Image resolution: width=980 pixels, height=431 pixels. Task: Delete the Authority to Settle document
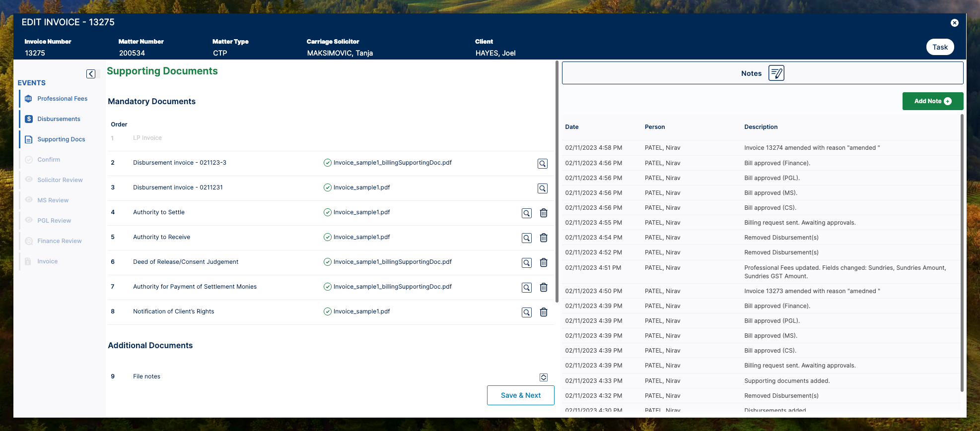pos(544,213)
